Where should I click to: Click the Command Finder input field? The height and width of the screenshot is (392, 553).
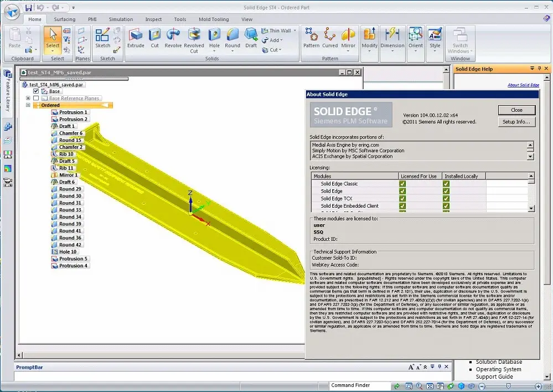pos(360,386)
